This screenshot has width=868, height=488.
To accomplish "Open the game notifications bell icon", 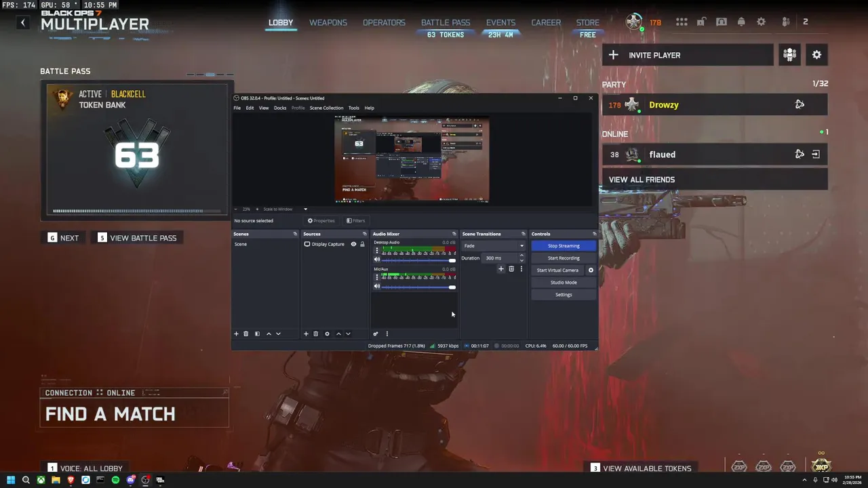I will coord(741,22).
